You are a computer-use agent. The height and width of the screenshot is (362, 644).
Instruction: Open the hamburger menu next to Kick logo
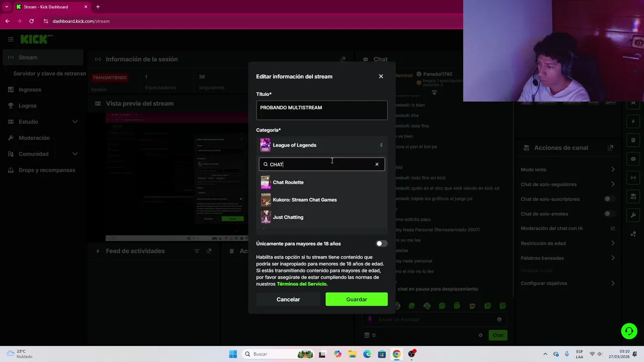(11, 39)
